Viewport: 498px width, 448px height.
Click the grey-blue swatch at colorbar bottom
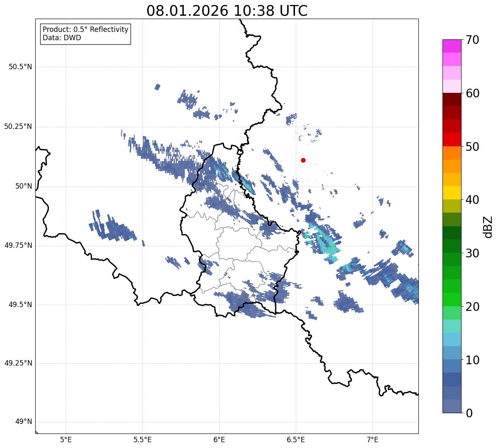coord(452,406)
